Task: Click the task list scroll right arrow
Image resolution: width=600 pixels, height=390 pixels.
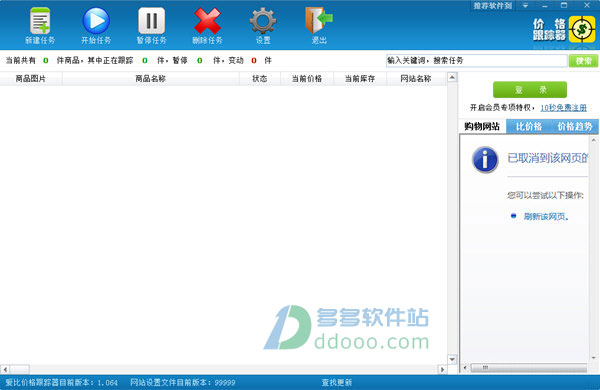Action: point(442,369)
